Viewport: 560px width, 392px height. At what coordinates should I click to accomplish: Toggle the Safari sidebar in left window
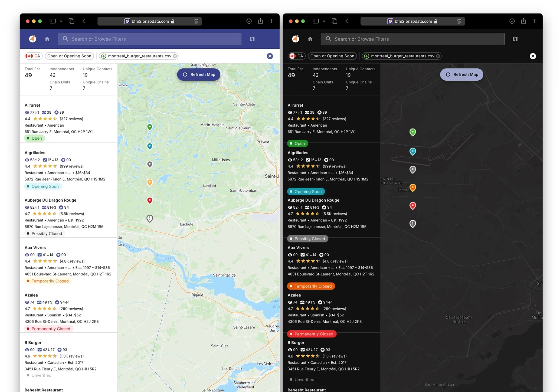[53, 21]
